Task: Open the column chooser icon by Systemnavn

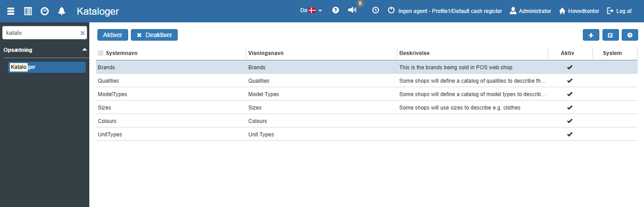Action: coord(100,53)
